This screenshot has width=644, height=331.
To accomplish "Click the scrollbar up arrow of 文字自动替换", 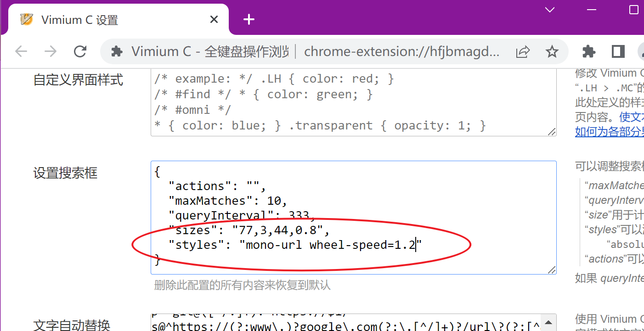I will (x=549, y=321).
